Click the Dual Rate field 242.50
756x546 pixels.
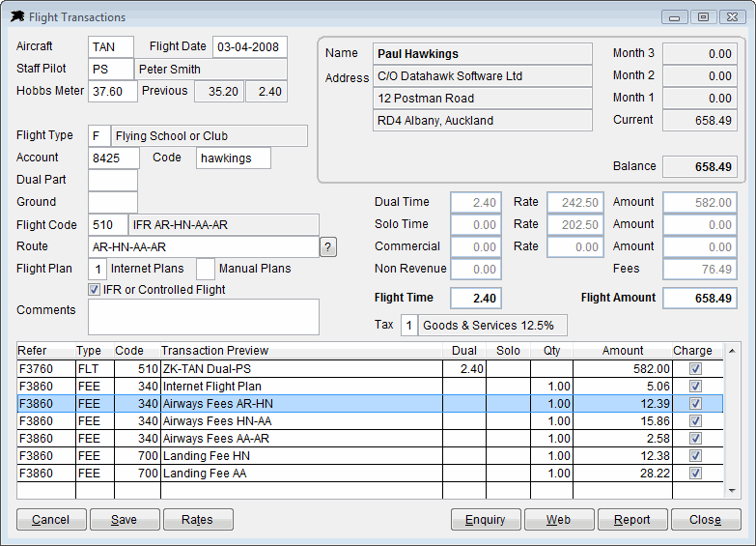pos(575,202)
